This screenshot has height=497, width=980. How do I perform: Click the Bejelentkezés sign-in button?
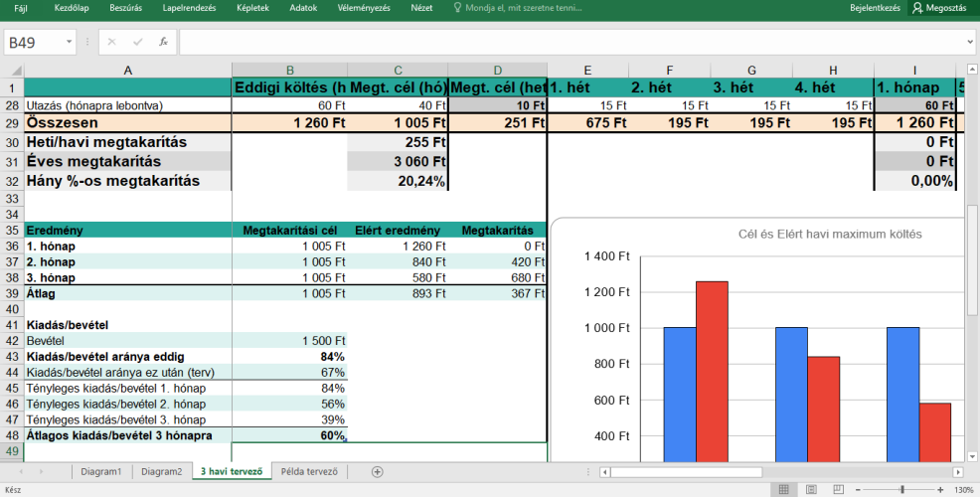pyautogui.click(x=875, y=8)
